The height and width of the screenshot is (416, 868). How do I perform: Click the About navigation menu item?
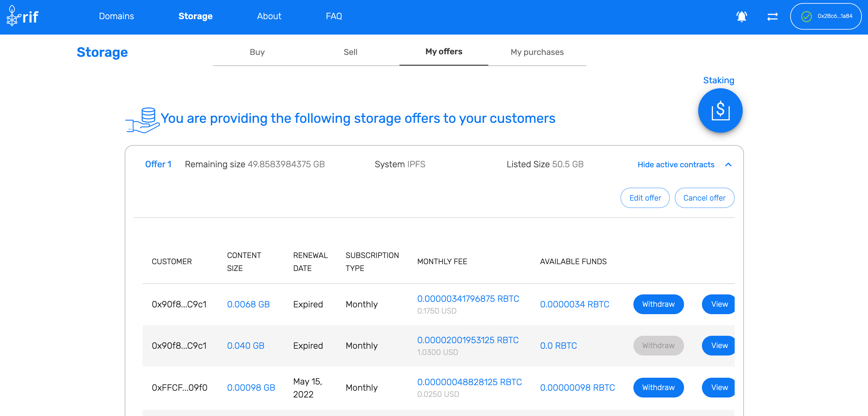269,16
